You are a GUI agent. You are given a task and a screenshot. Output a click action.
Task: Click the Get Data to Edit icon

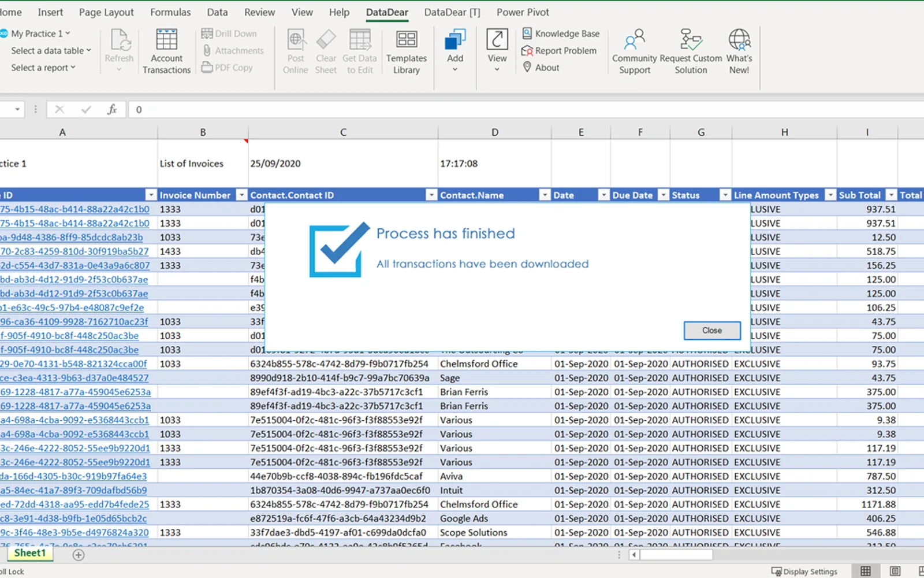click(360, 40)
